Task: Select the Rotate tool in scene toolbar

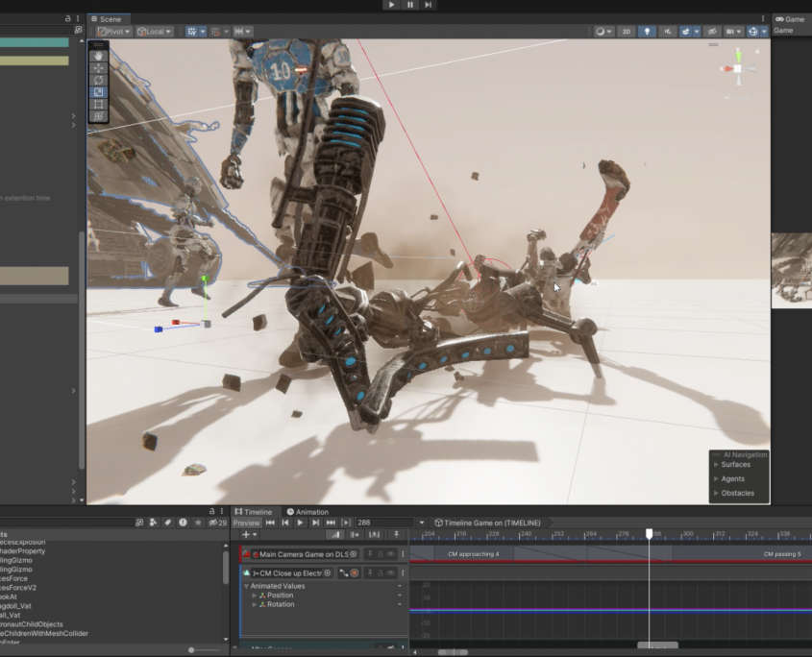Action: pos(99,80)
